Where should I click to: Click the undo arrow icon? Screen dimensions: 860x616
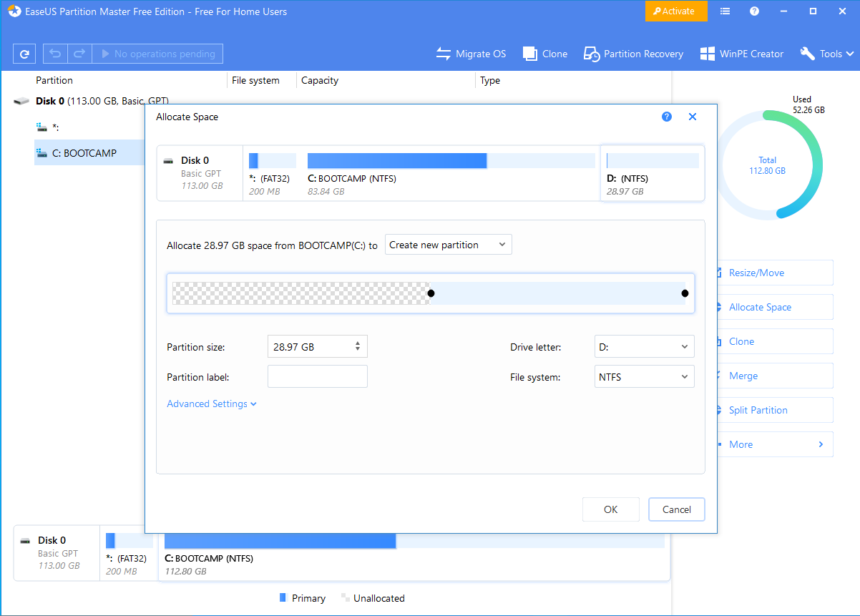tap(55, 54)
